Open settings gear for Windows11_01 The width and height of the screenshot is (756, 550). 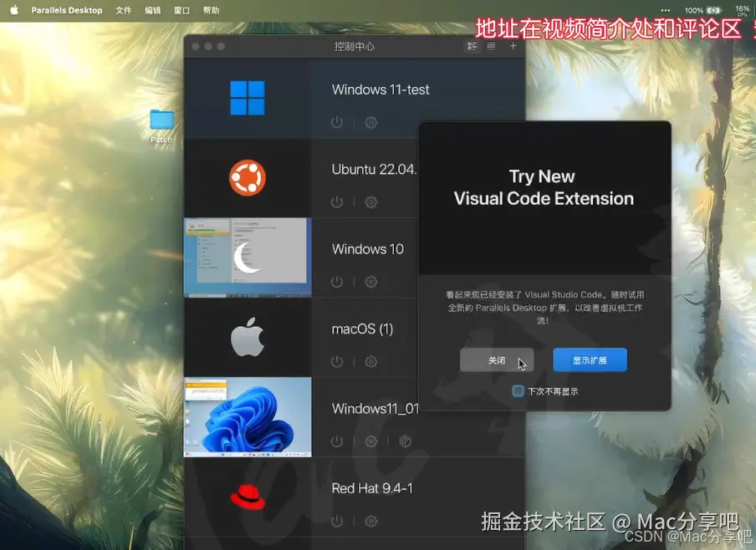tap(370, 441)
